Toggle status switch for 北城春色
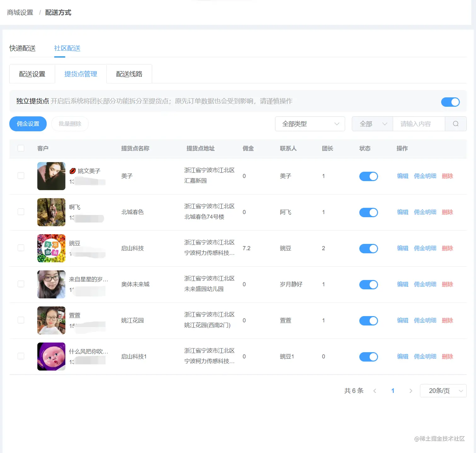Image resolution: width=476 pixels, height=453 pixels. pos(368,212)
